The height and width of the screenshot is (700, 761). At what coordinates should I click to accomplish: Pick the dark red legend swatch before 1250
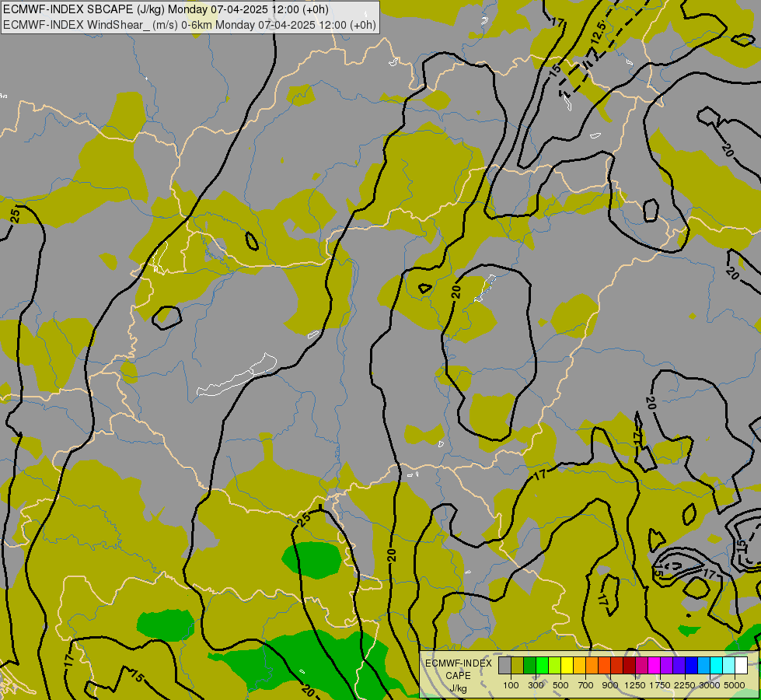[629, 665]
